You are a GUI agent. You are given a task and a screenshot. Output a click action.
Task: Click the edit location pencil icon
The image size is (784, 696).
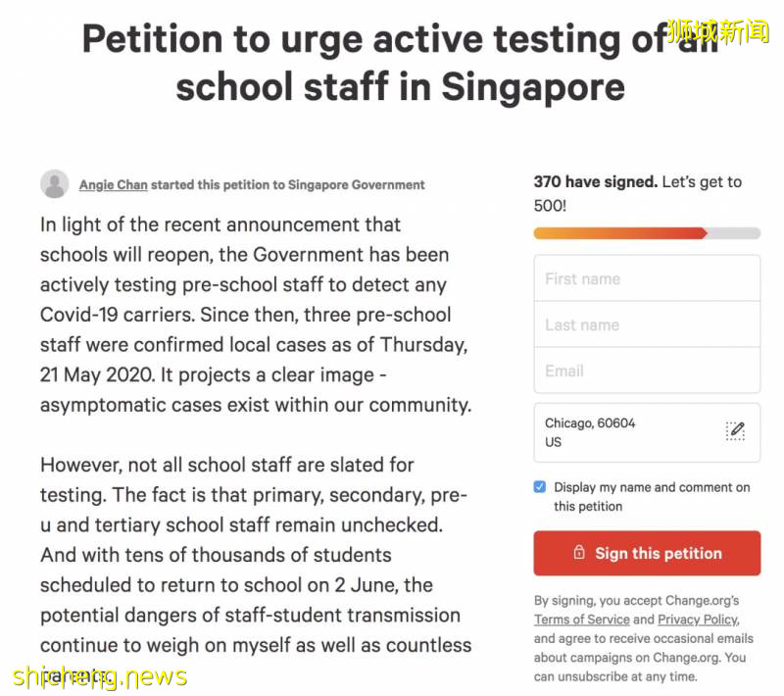point(736,431)
